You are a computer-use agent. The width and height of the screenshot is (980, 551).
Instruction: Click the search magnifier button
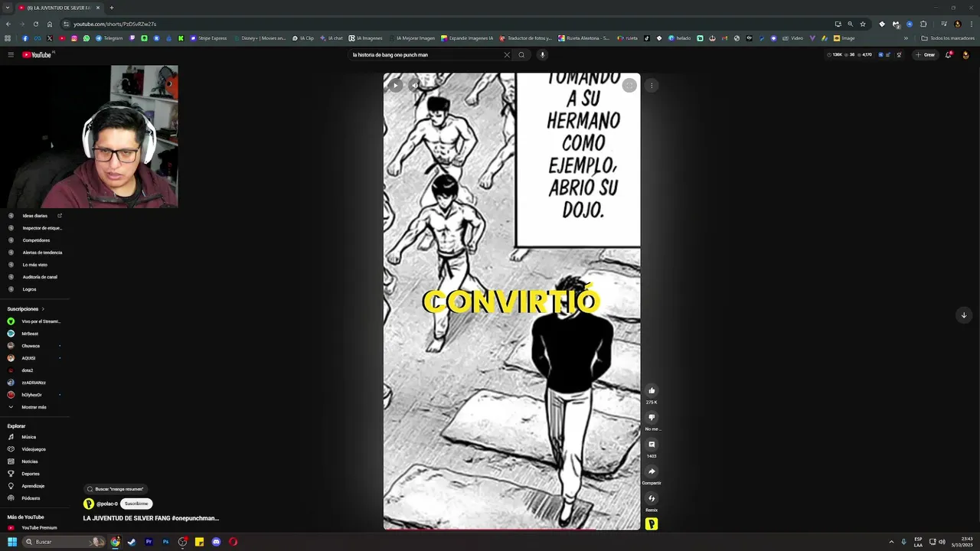[521, 54]
